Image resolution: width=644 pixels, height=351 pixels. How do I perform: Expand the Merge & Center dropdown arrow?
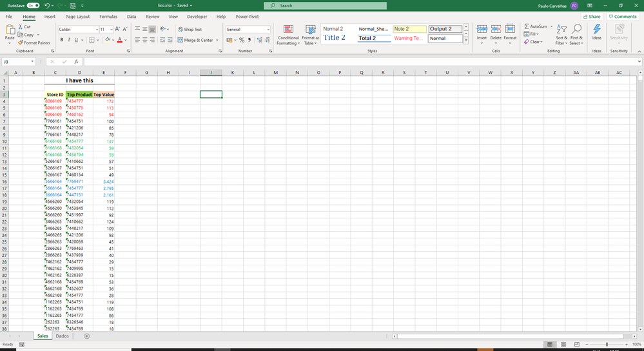[217, 40]
